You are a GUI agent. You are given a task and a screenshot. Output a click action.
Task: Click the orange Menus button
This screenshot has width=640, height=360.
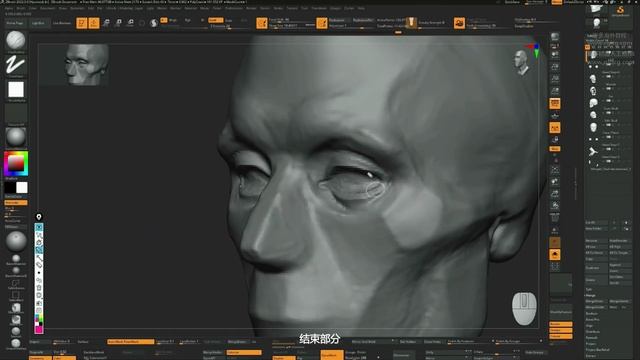pyautogui.click(x=557, y=2)
